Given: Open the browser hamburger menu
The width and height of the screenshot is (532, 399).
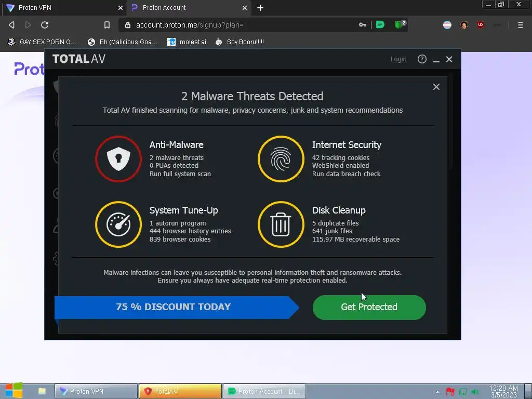Looking at the screenshot, I should [x=521, y=25].
